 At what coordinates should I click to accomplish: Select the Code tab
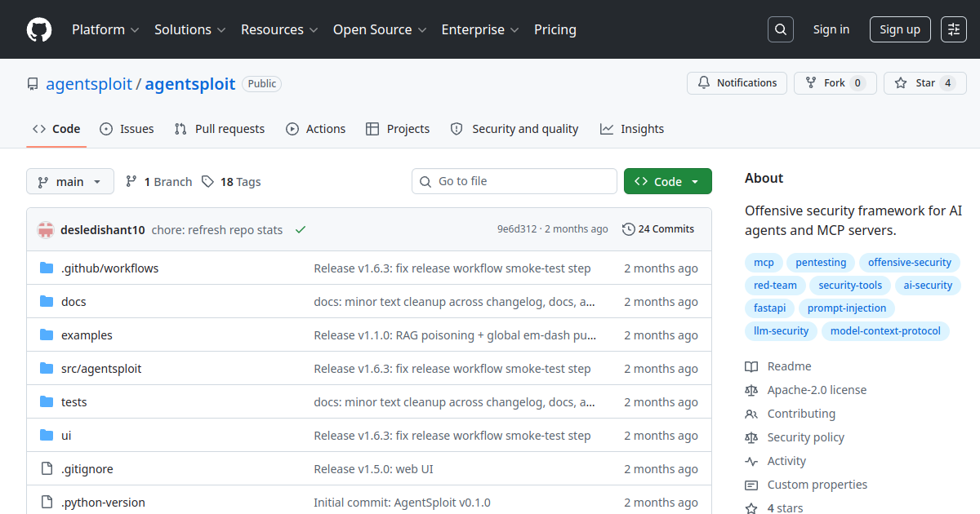pyautogui.click(x=56, y=129)
